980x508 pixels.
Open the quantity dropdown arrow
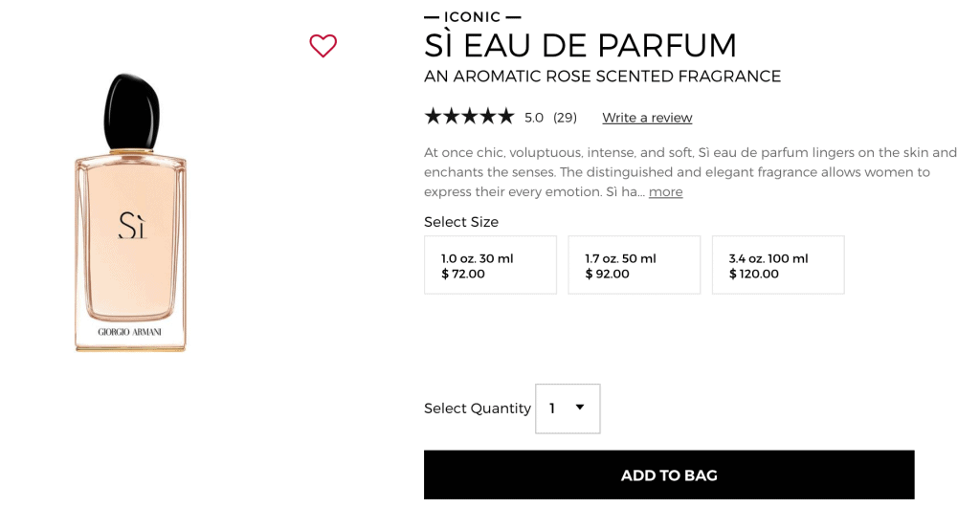tap(580, 408)
